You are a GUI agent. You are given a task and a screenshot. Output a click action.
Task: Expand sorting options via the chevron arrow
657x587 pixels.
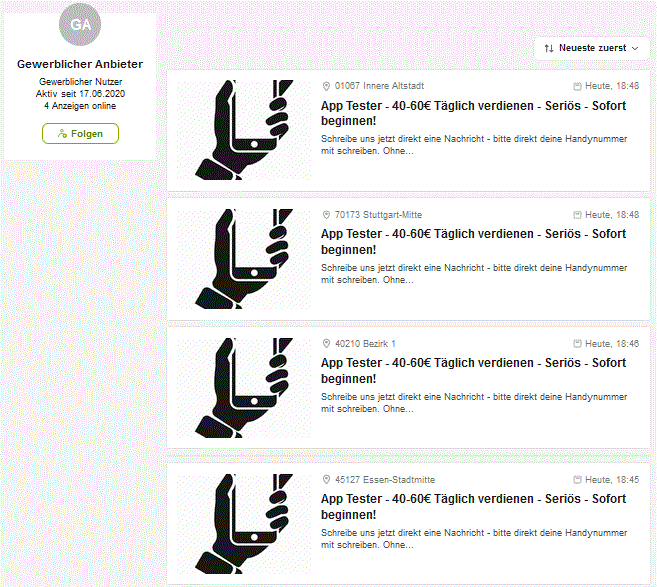pyautogui.click(x=635, y=49)
